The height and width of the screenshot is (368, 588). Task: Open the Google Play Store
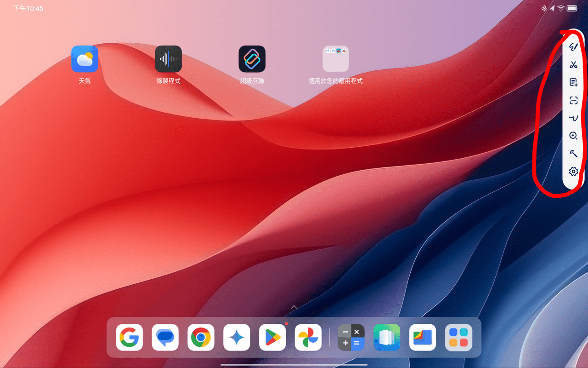272,338
